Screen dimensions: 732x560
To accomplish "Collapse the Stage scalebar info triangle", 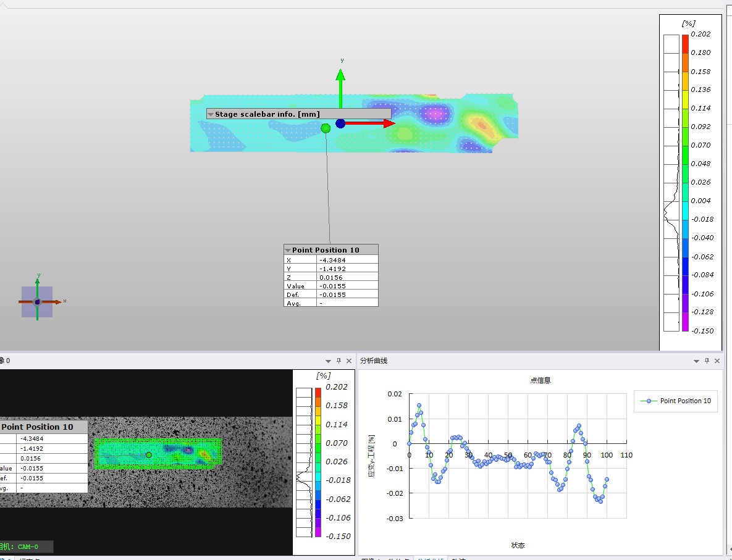I will coord(211,114).
